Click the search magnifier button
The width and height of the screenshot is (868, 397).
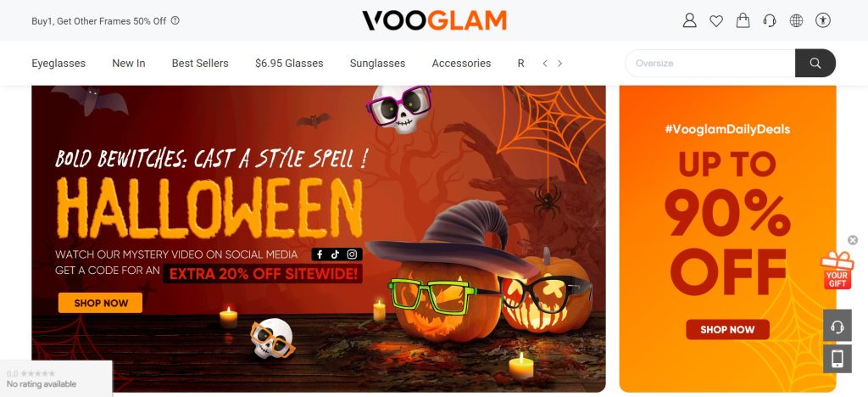[815, 63]
